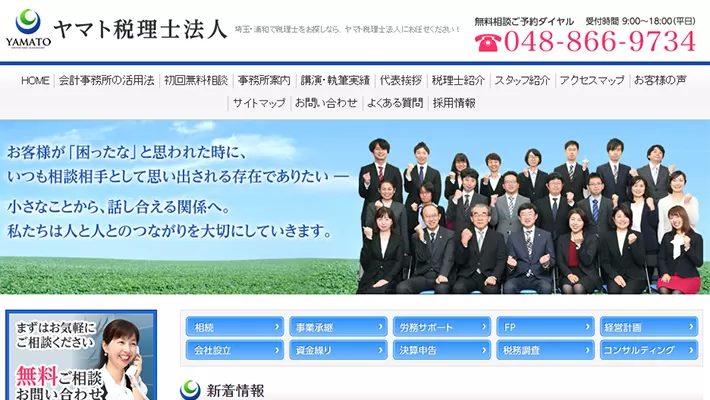This screenshot has width=710, height=400.
Task: Open the 税務調査 service button
Action: [545, 351]
